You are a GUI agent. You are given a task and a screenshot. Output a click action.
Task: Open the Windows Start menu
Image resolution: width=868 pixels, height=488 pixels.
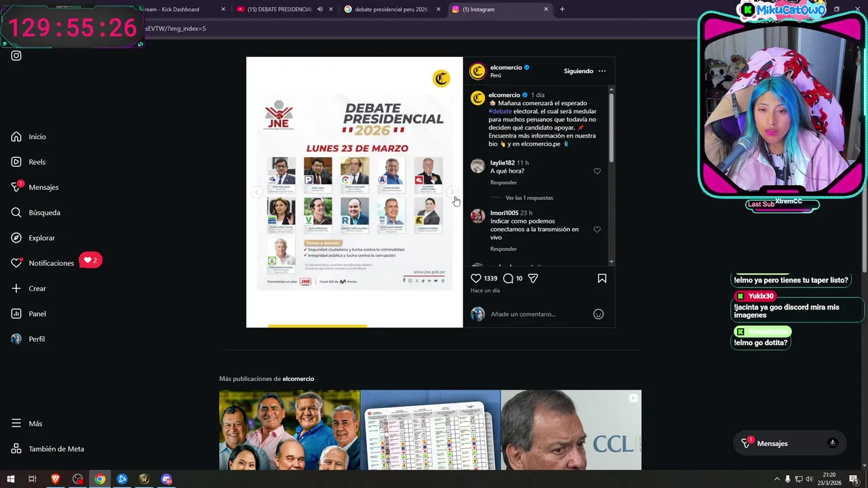coord(10,479)
